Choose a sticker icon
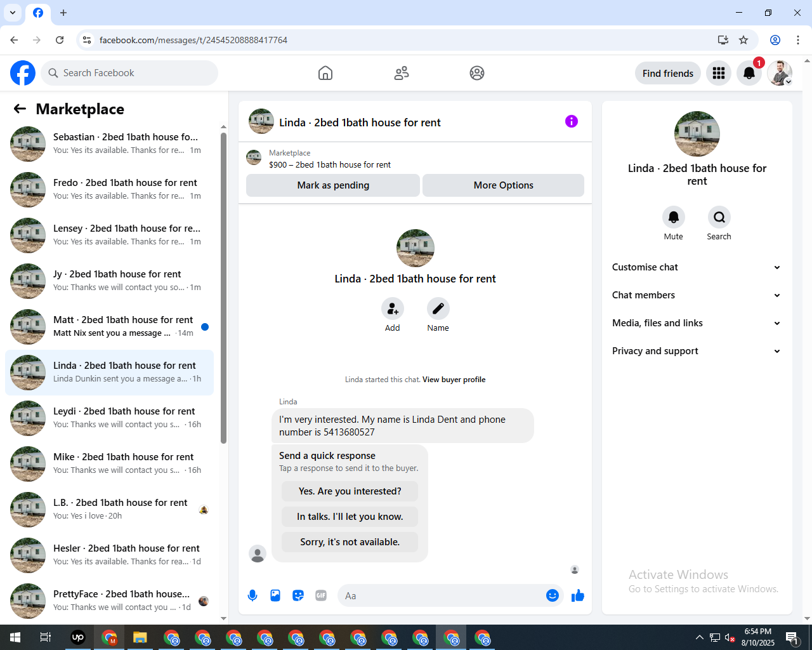812x650 pixels. pos(298,595)
